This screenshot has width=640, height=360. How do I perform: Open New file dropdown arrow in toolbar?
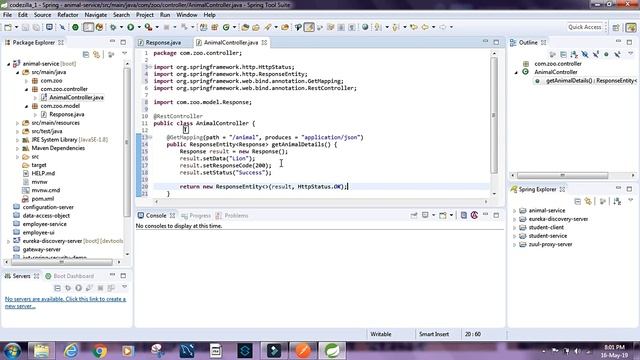(16, 27)
